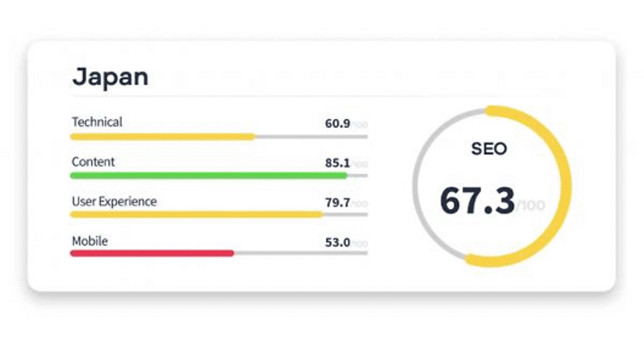Screen dimensions: 644x338
Task: Click the Japan country heading
Action: tap(110, 77)
